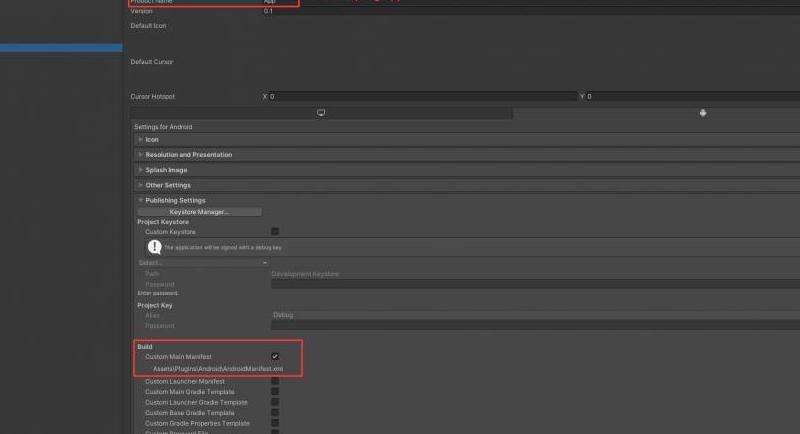Expand Resolution and Presentation section
The width and height of the screenshot is (800, 434).
click(188, 155)
